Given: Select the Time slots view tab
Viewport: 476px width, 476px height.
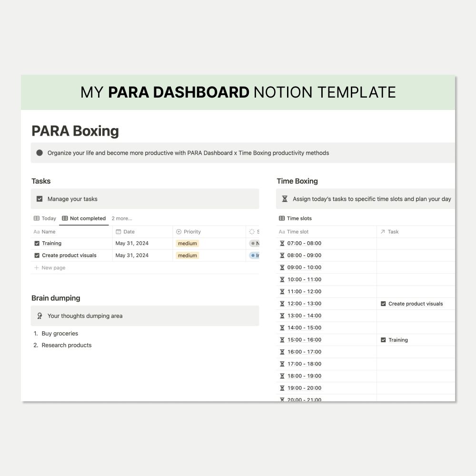Looking at the screenshot, I should tap(296, 218).
